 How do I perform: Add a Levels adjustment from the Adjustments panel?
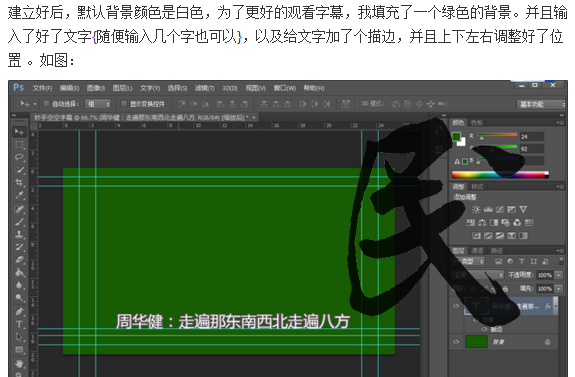[488, 209]
